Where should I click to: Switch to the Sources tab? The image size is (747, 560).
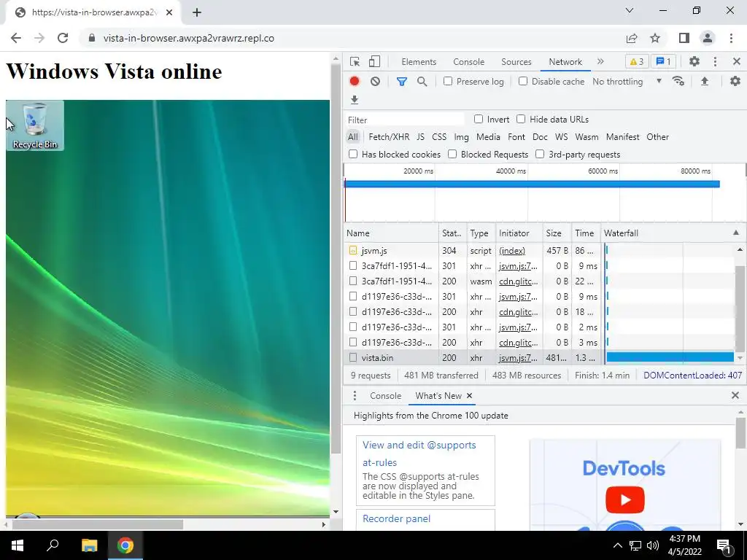pos(516,62)
